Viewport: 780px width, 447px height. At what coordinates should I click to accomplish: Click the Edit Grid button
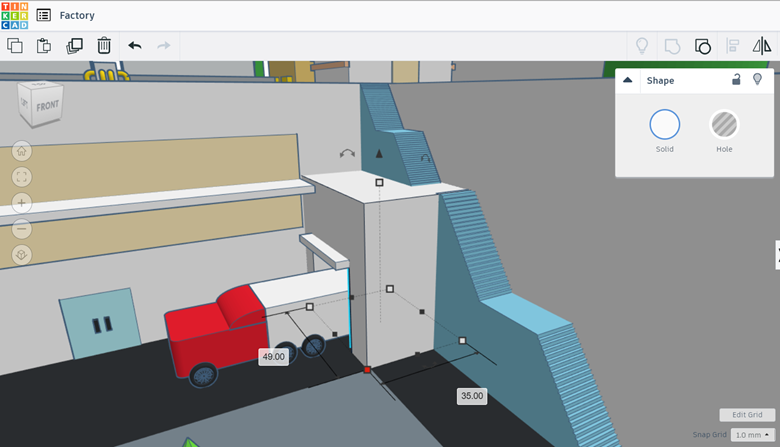pos(747,415)
